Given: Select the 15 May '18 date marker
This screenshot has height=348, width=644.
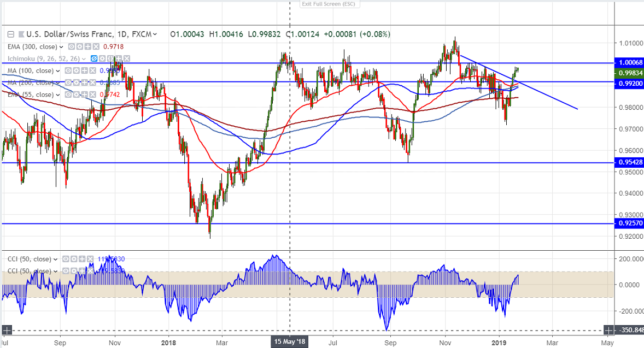Looking at the screenshot, I should (289, 342).
